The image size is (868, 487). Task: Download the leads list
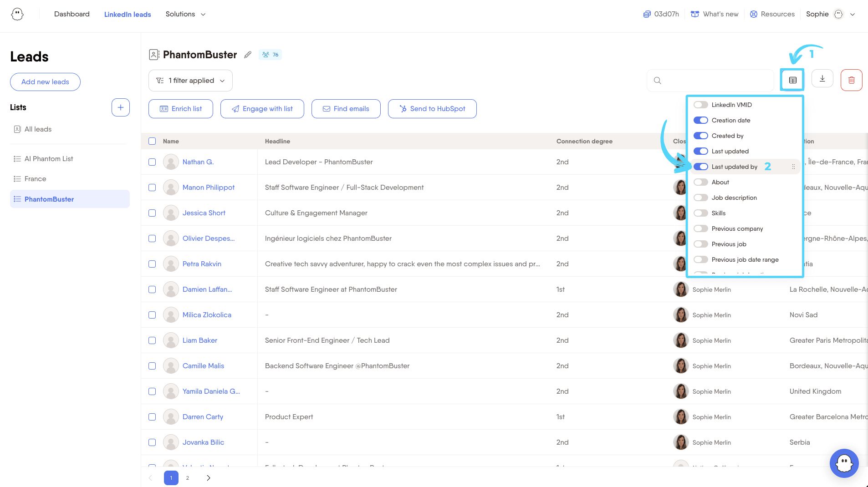[x=822, y=79]
